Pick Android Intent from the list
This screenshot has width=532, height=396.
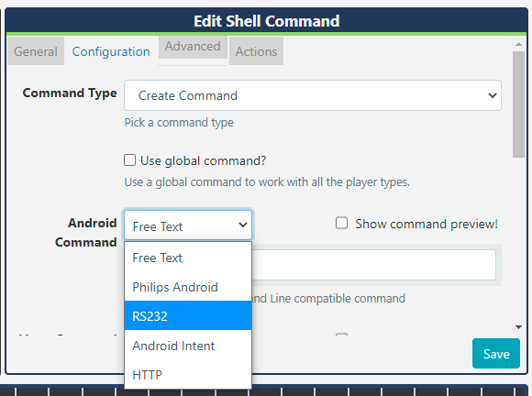pos(188,346)
